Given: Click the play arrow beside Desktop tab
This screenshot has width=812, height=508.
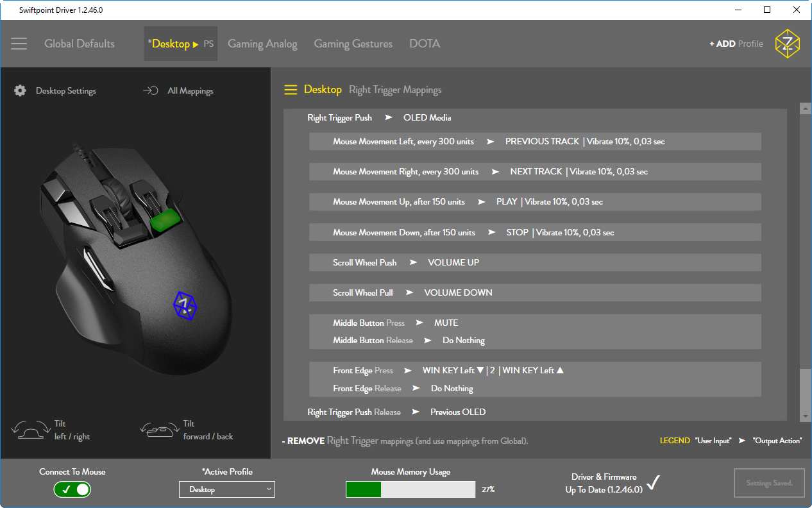Looking at the screenshot, I should click(x=196, y=44).
